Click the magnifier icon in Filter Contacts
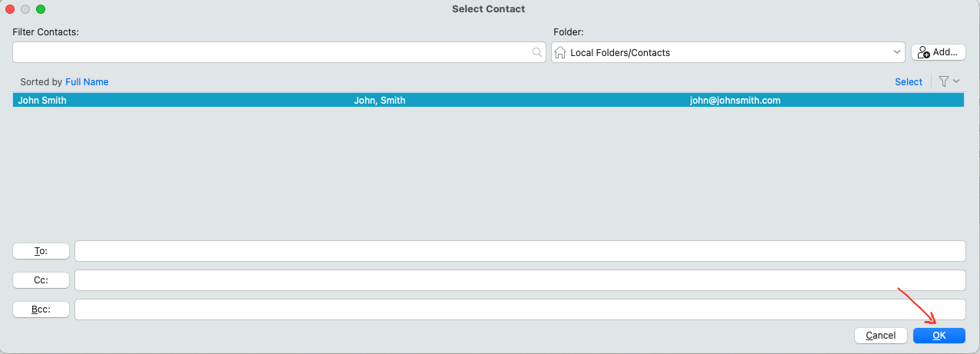Image resolution: width=980 pixels, height=354 pixels. click(x=536, y=52)
